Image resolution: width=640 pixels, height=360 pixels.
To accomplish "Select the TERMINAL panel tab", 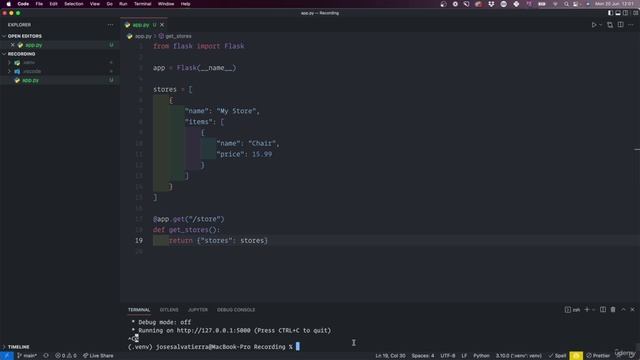I will 139,310.
